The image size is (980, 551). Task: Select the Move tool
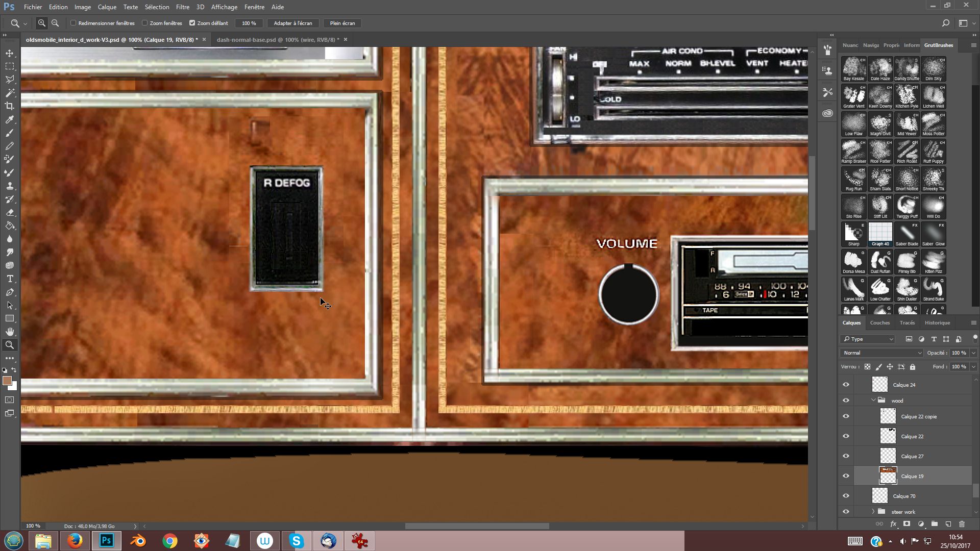click(10, 53)
